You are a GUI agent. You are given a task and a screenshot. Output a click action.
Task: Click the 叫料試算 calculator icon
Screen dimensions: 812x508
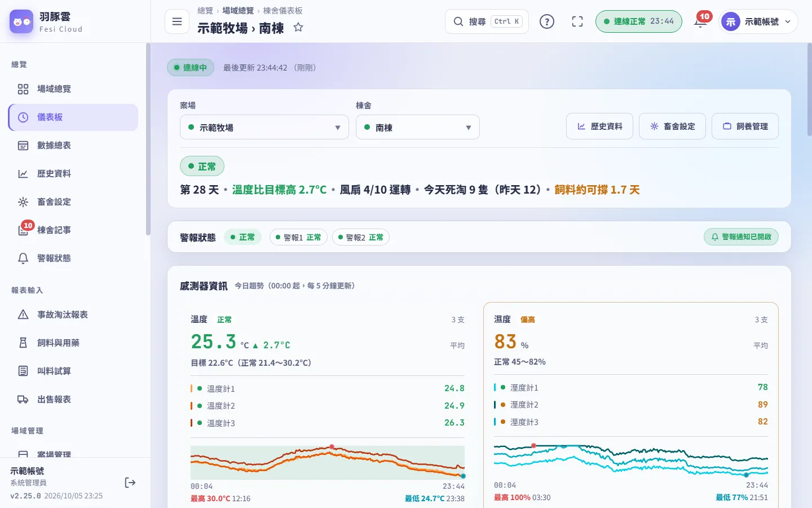23,371
